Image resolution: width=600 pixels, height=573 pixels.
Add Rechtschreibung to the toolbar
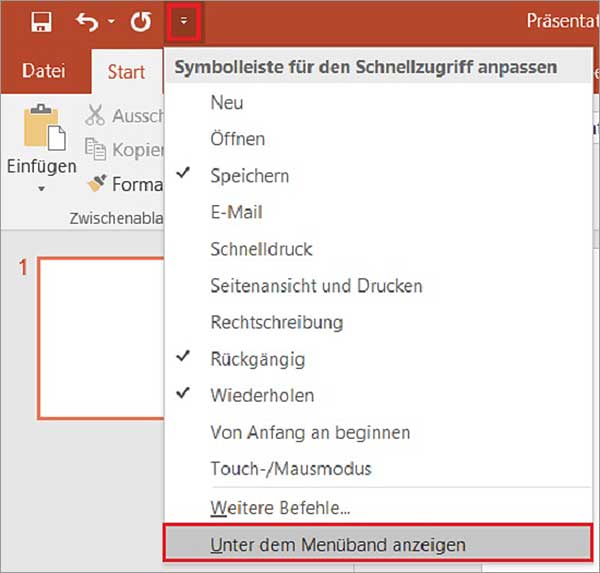tap(378, 322)
